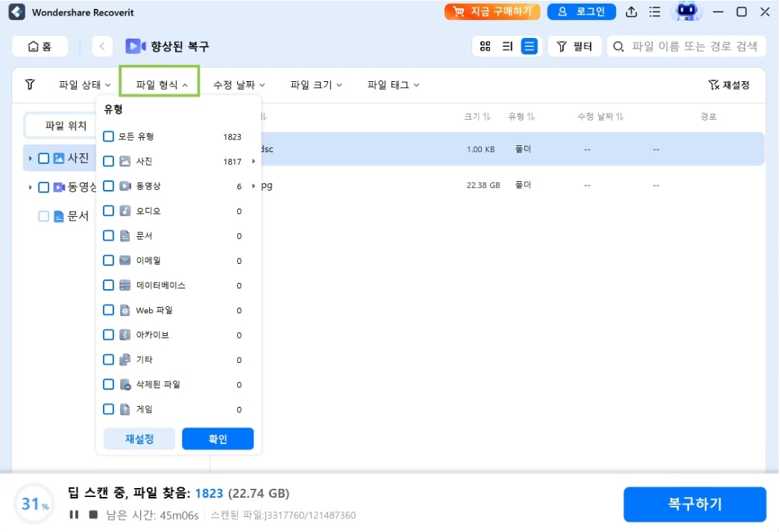Collapse the 파일 형식 filter dropdown
The image size is (780, 532).
pos(161,85)
